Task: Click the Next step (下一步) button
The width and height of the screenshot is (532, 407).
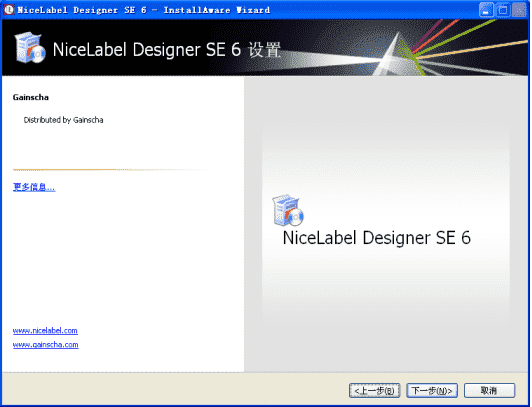Action: (432, 391)
